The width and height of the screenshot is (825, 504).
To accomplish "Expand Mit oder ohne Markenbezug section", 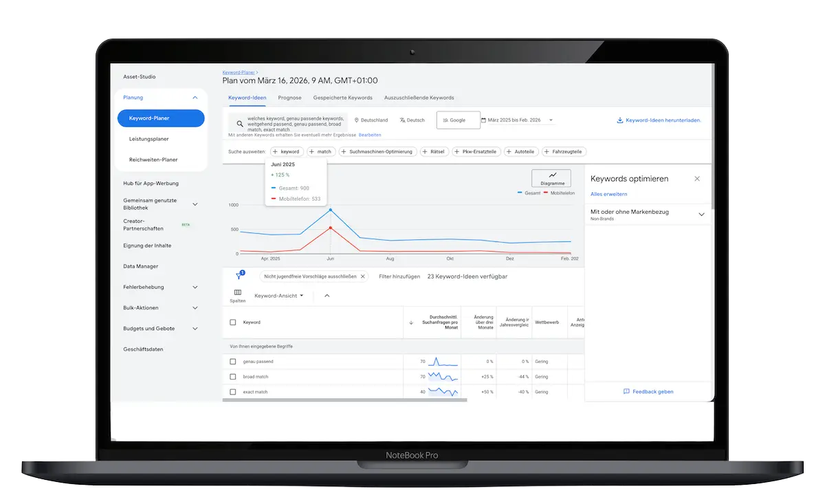I will (x=701, y=215).
